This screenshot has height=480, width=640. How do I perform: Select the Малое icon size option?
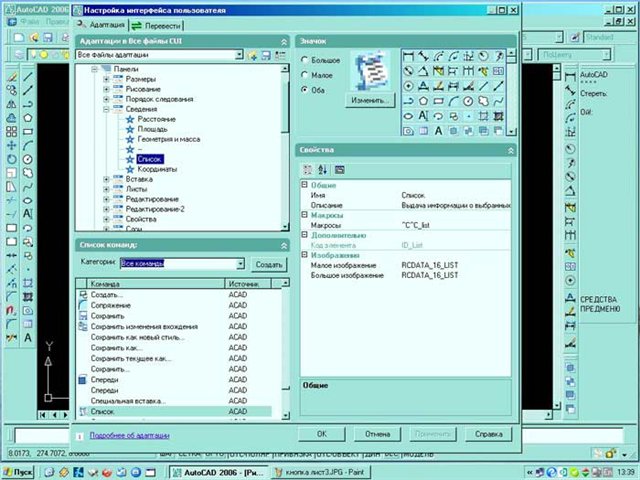pos(305,75)
